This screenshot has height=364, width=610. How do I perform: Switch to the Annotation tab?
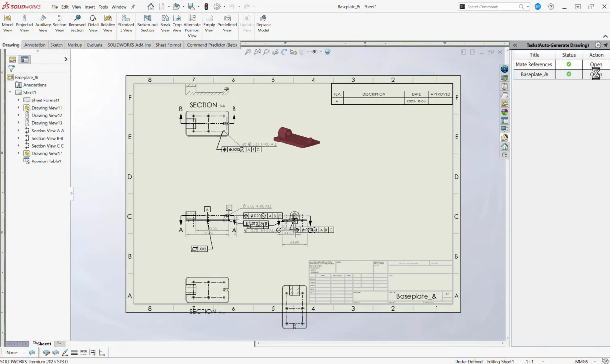(35, 45)
